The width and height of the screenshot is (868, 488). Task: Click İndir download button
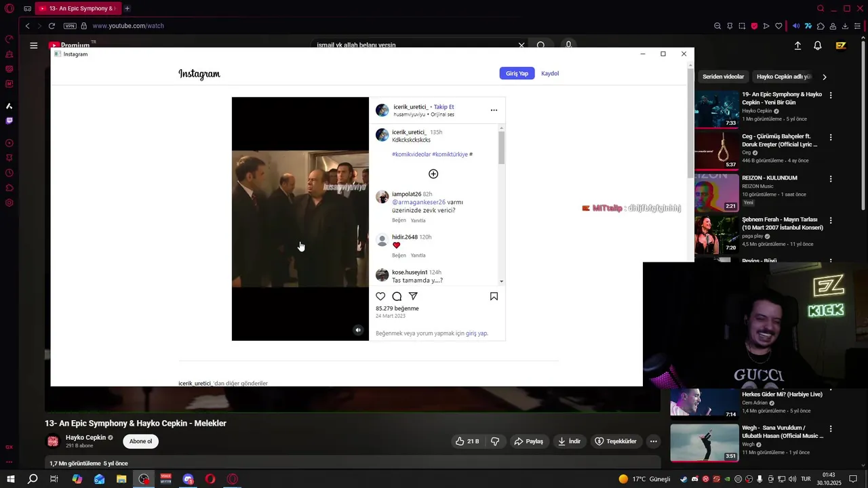click(x=570, y=441)
